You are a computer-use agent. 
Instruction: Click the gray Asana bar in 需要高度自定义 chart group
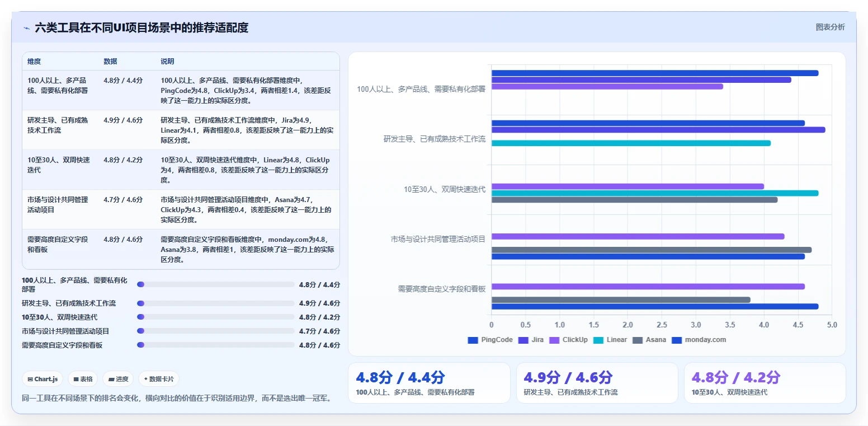coord(621,300)
